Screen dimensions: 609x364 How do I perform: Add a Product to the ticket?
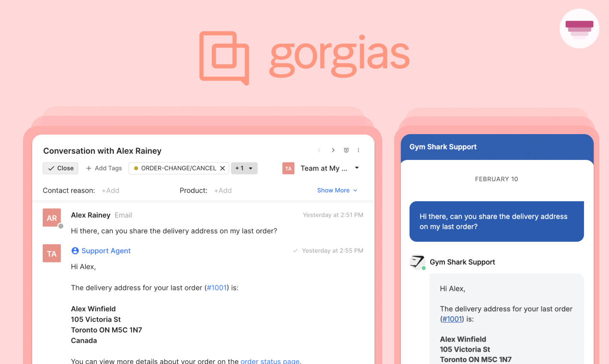tap(223, 190)
